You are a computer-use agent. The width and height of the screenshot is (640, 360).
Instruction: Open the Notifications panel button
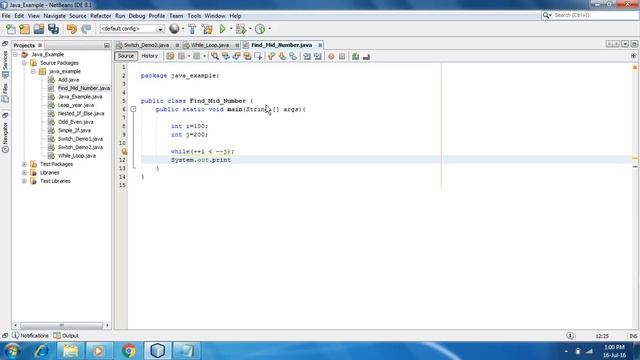[x=30, y=336]
